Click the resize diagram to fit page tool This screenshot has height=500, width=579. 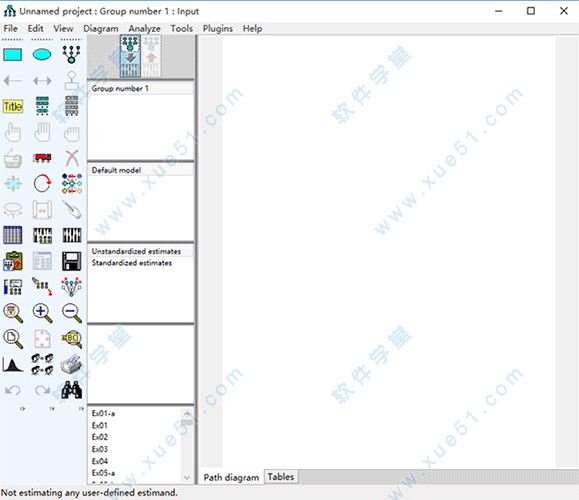(42, 339)
